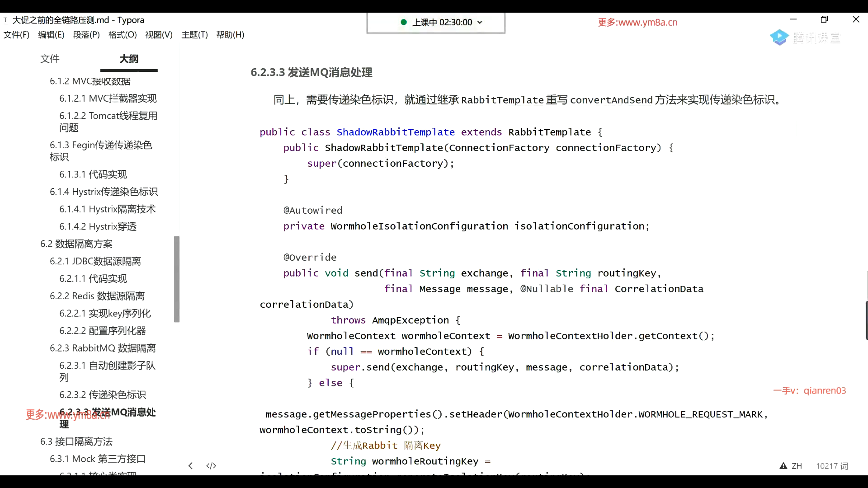Click the Tencent Classroom logo icon
The height and width of the screenshot is (488, 868).
(779, 38)
